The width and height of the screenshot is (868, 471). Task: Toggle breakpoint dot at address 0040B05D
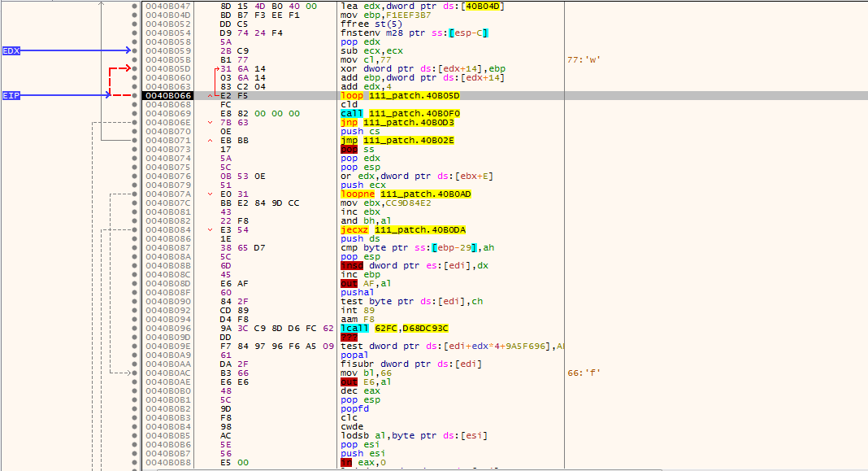click(135, 68)
